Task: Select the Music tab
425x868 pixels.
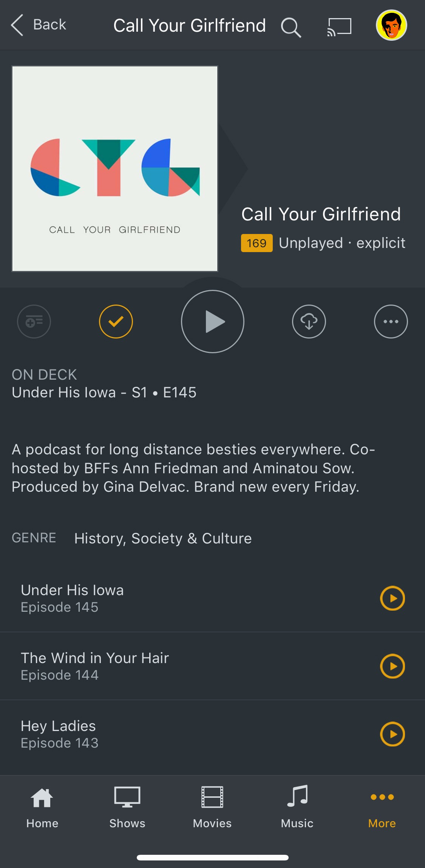Action: click(297, 808)
